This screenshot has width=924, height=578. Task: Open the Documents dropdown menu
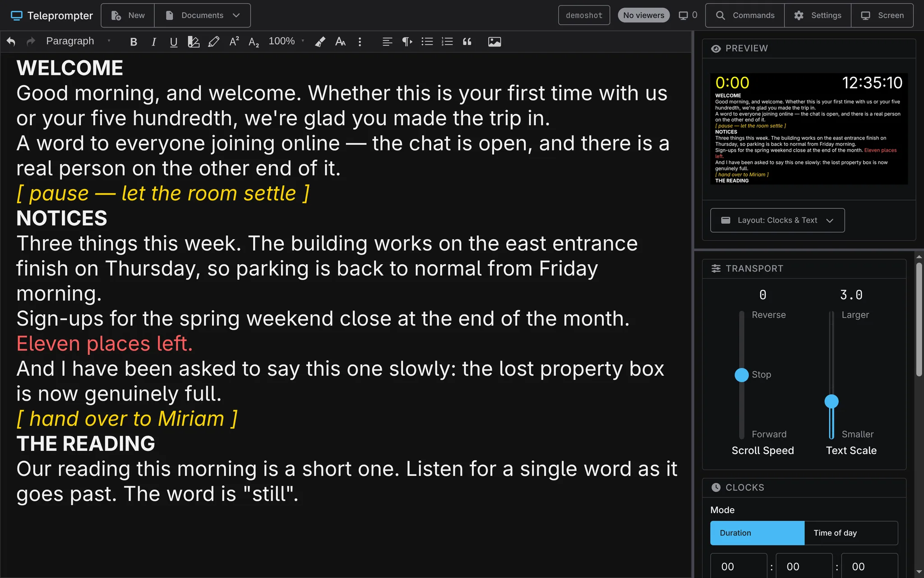click(x=203, y=15)
